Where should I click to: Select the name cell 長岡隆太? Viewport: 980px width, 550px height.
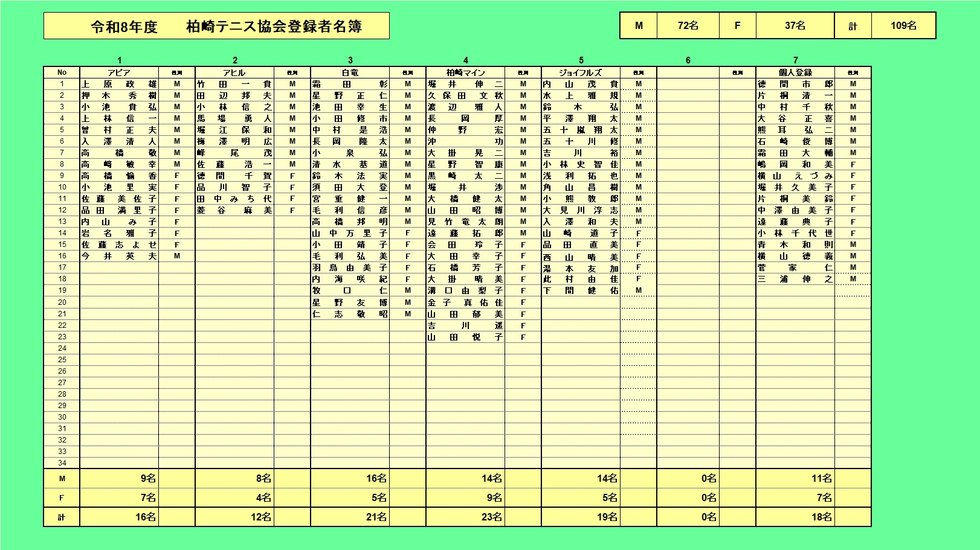pyautogui.click(x=350, y=141)
